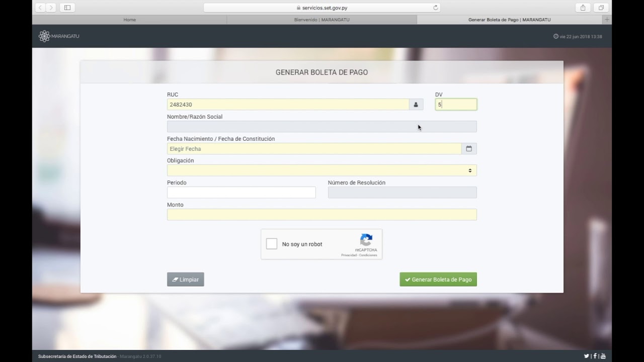This screenshot has width=644, height=362.
Task: Click the reCAPTCHA Privacidad link
Action: [349, 255]
